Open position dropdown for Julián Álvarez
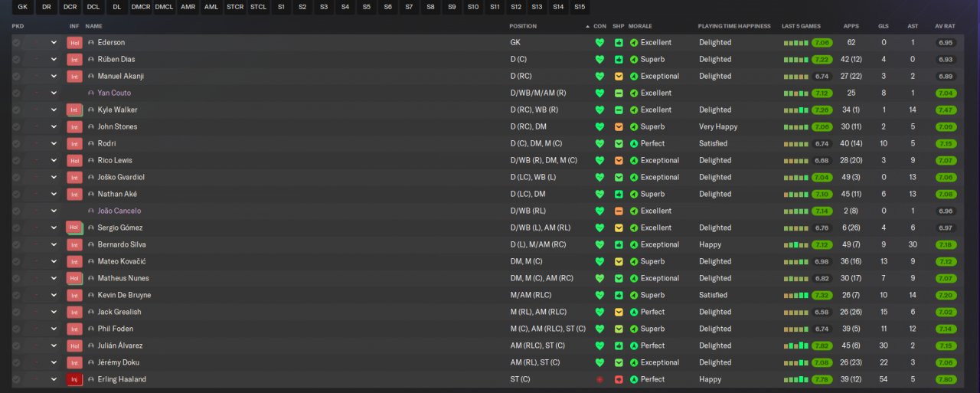 pyautogui.click(x=54, y=346)
